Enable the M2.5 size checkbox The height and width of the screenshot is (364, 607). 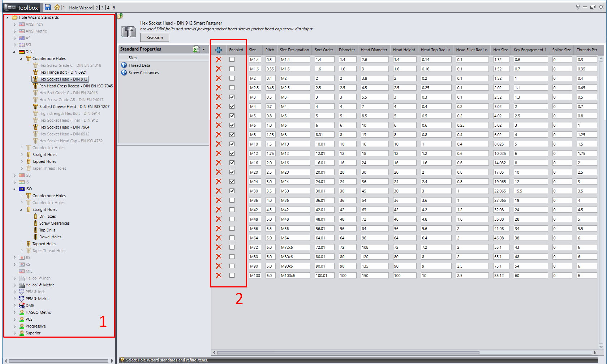(x=232, y=87)
